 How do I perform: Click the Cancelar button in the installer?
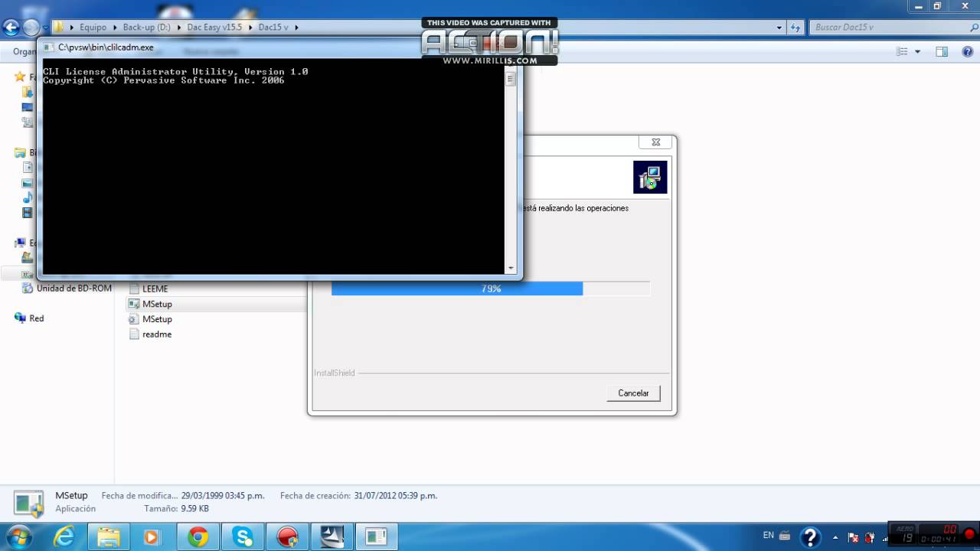tap(633, 393)
